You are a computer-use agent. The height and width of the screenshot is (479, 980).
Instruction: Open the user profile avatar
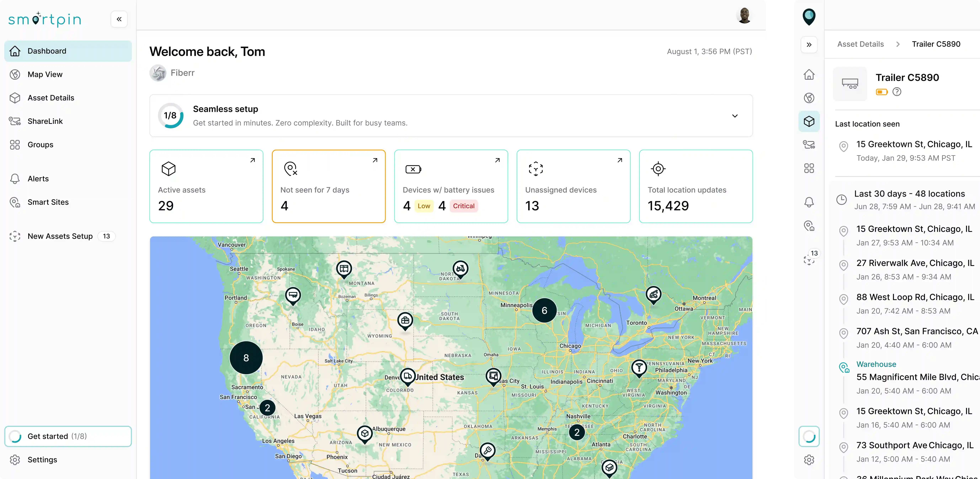744,16
